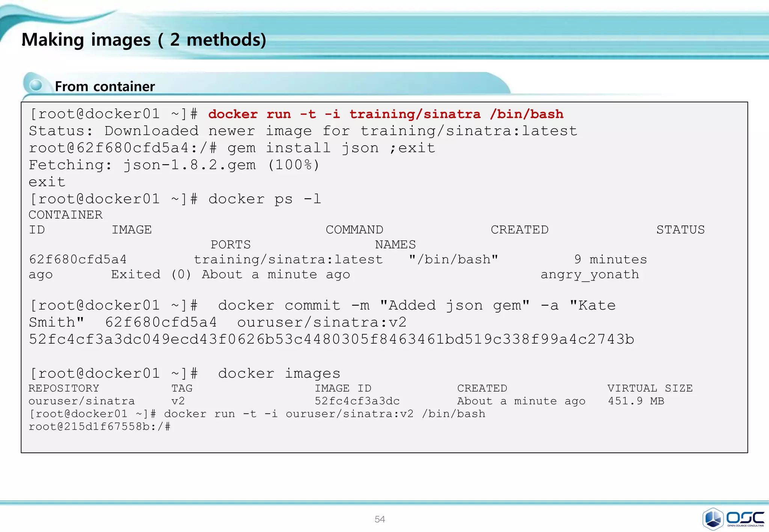769x532 pixels.
Task: Click the blue bullet beside From container
Action: [36, 85]
